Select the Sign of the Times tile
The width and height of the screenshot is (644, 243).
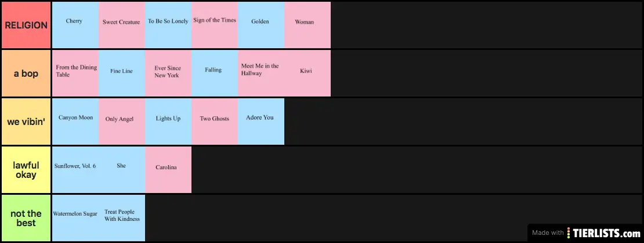point(214,25)
